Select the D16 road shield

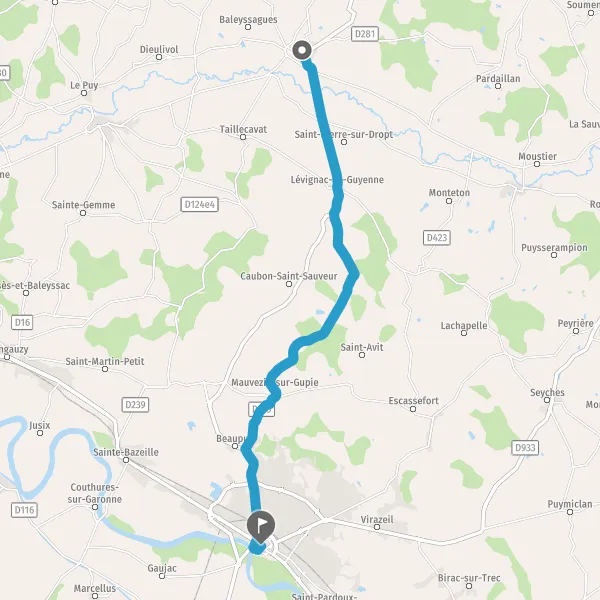(22, 323)
